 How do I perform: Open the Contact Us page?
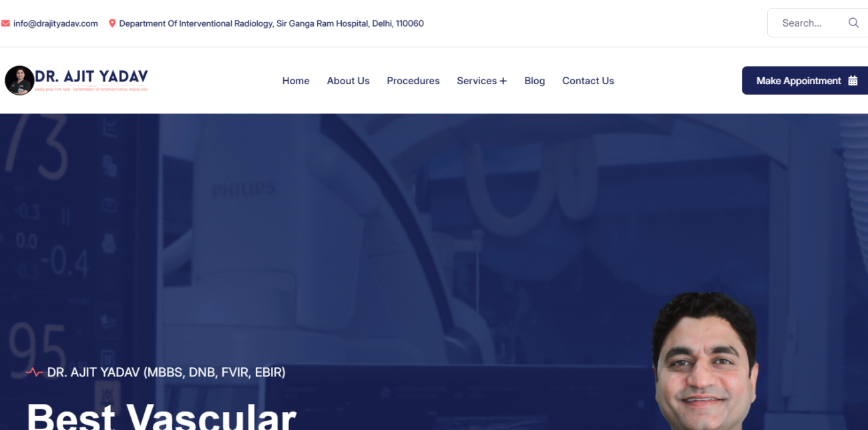pos(588,81)
